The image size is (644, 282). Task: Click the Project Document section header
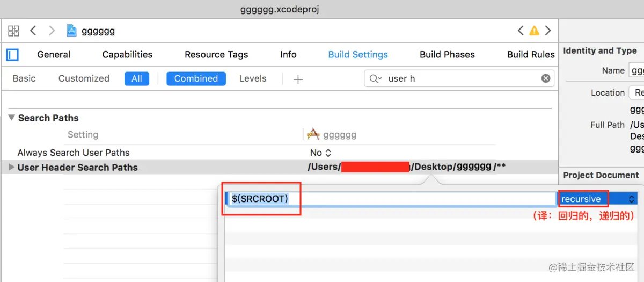click(x=601, y=175)
